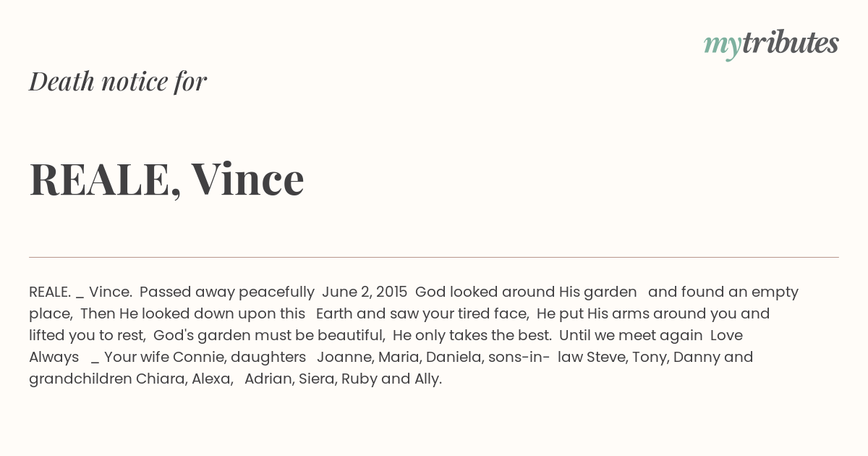Click "grandchildren Chiara, Alexa" text
Image resolution: width=868 pixels, height=456 pixels.
[131, 379]
